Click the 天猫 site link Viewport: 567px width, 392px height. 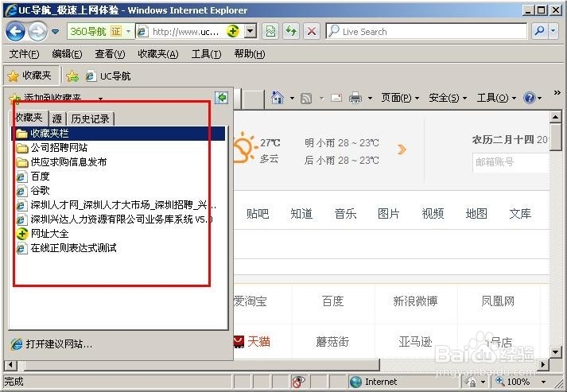click(x=252, y=341)
